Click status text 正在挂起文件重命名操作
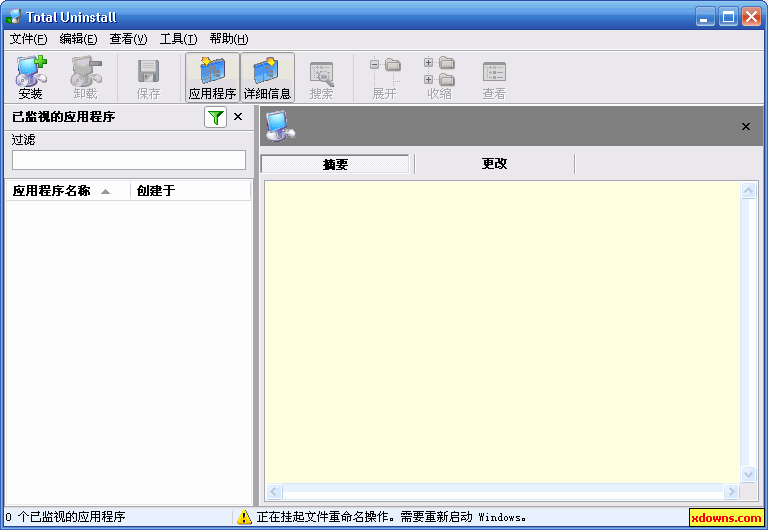The height and width of the screenshot is (530, 768). (x=325, y=517)
